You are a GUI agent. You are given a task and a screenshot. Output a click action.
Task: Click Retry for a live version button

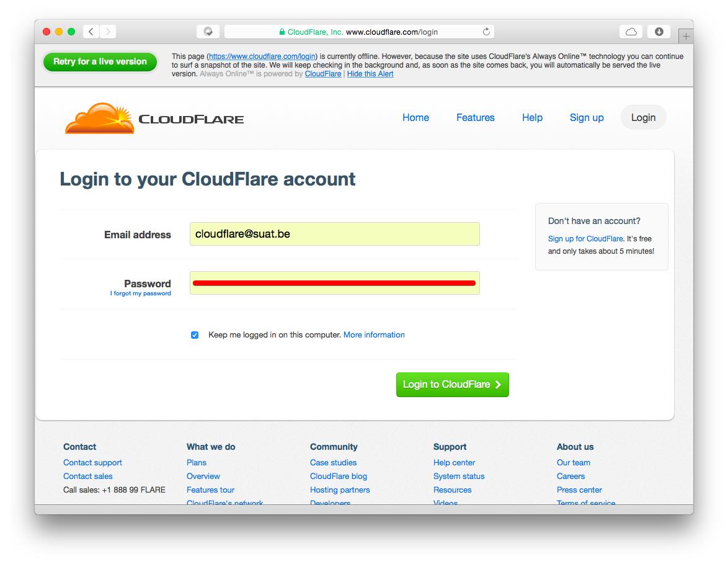point(100,61)
